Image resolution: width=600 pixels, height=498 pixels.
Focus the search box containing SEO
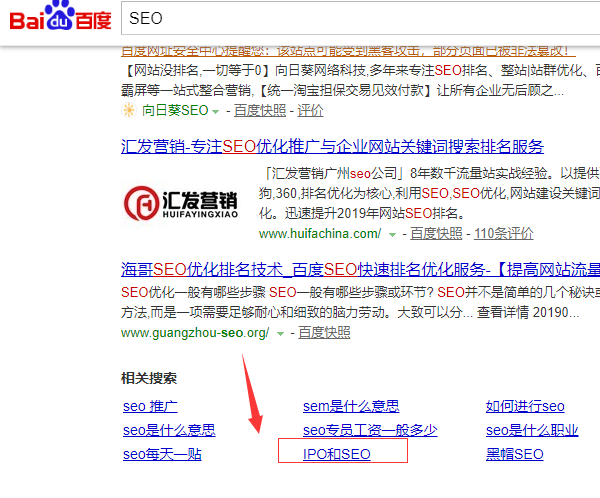pyautogui.click(x=360, y=18)
